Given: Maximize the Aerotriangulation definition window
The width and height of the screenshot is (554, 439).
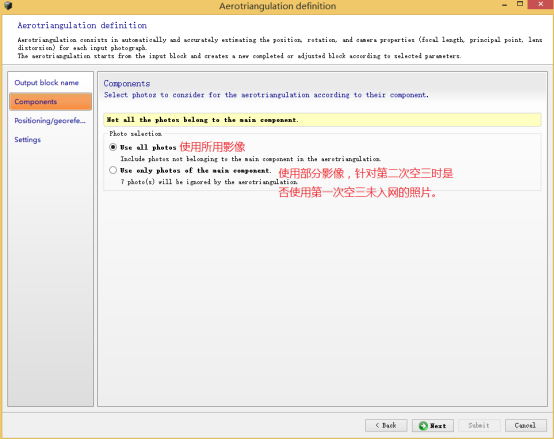Looking at the screenshot, I should tap(520, 4).
